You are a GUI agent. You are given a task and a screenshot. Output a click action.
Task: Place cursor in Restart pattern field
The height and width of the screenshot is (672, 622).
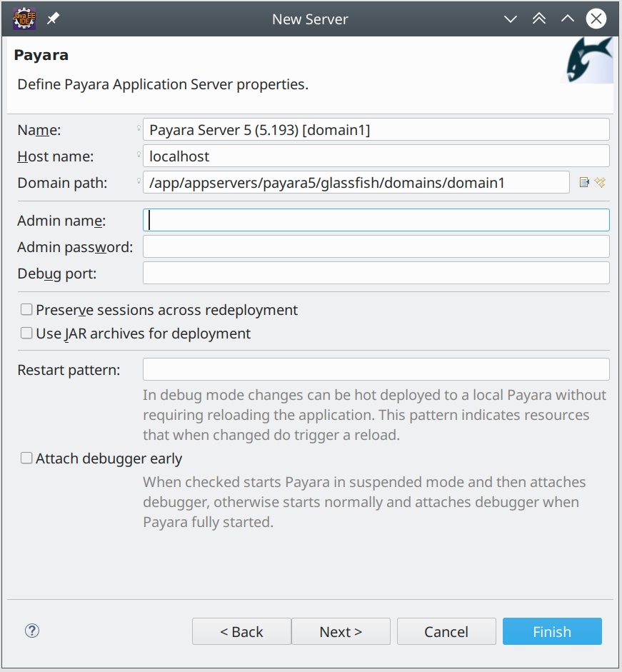click(376, 369)
